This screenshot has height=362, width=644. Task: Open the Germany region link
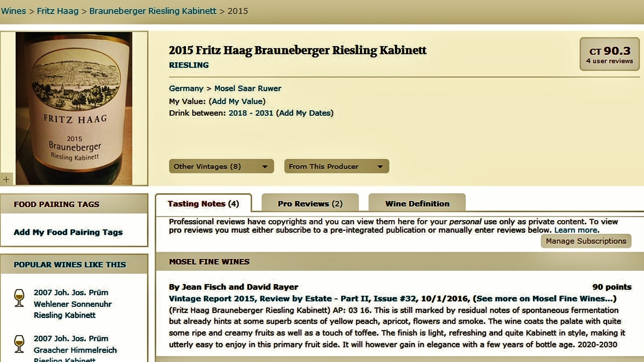coord(186,88)
